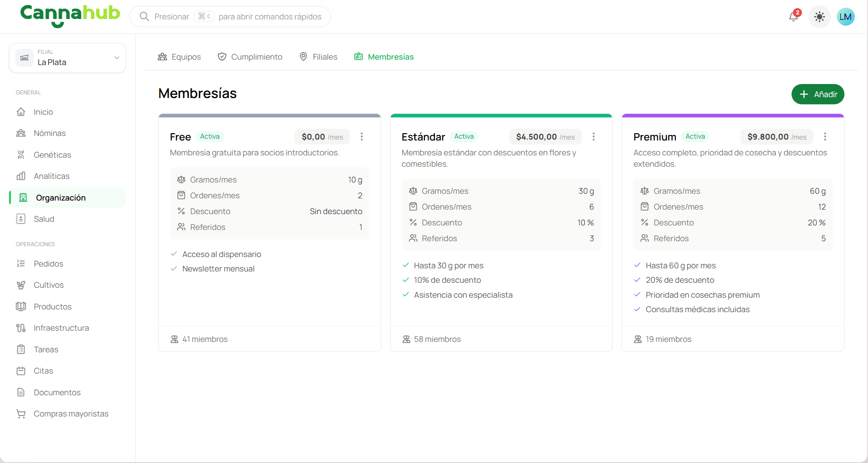
Task: Open Nóminas from the sidebar
Action: (x=67, y=133)
